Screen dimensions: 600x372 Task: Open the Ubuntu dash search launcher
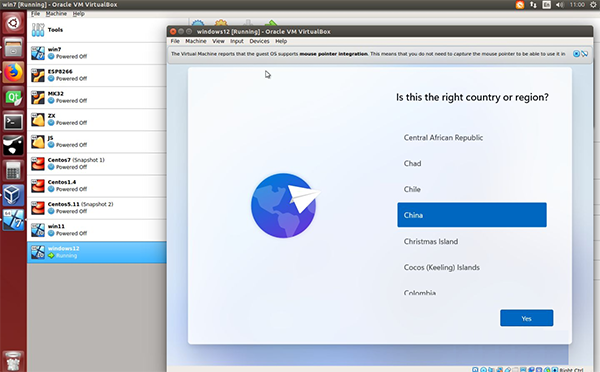(13, 23)
